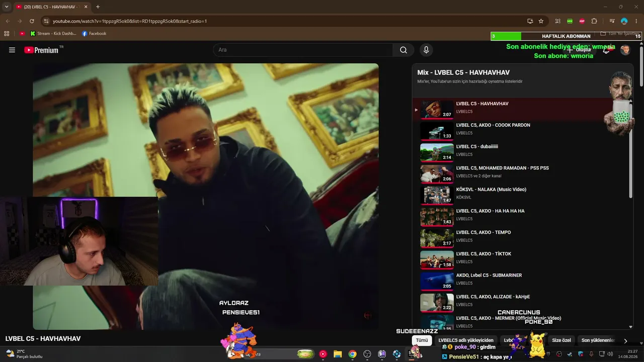Screen dimensions: 644x362
Task: Open the YouTube account avatar menu
Action: pos(625,50)
